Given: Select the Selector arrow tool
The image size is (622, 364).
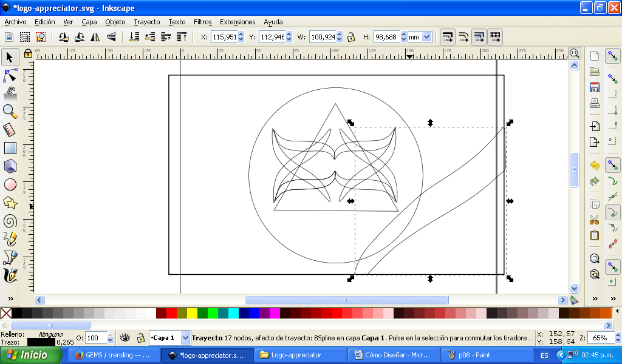Looking at the screenshot, I should click(10, 57).
